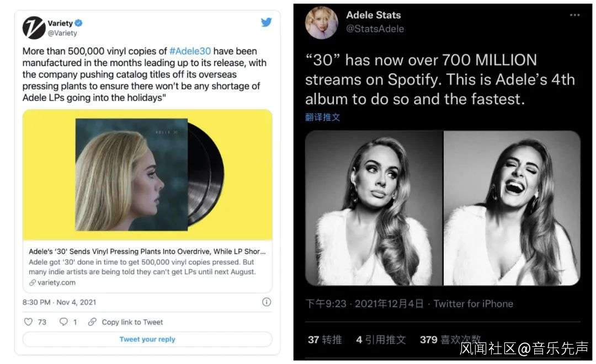
Task: Open the variety.com article link
Action: click(x=56, y=282)
